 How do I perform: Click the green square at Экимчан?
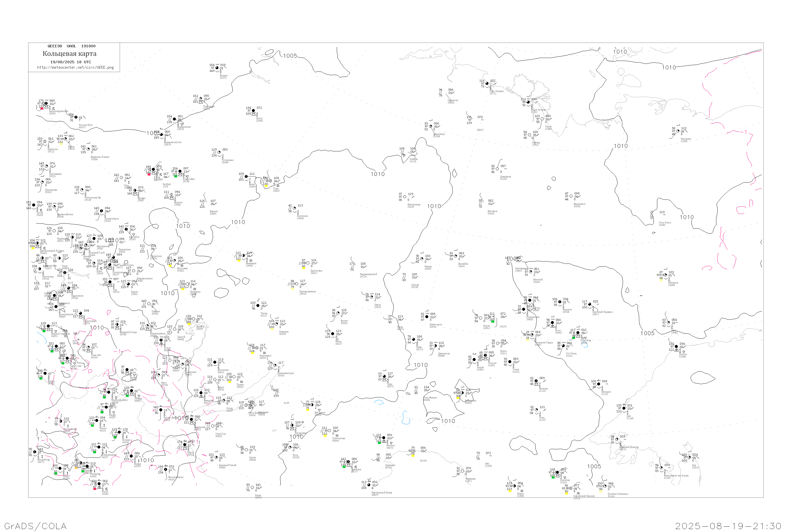click(x=553, y=477)
